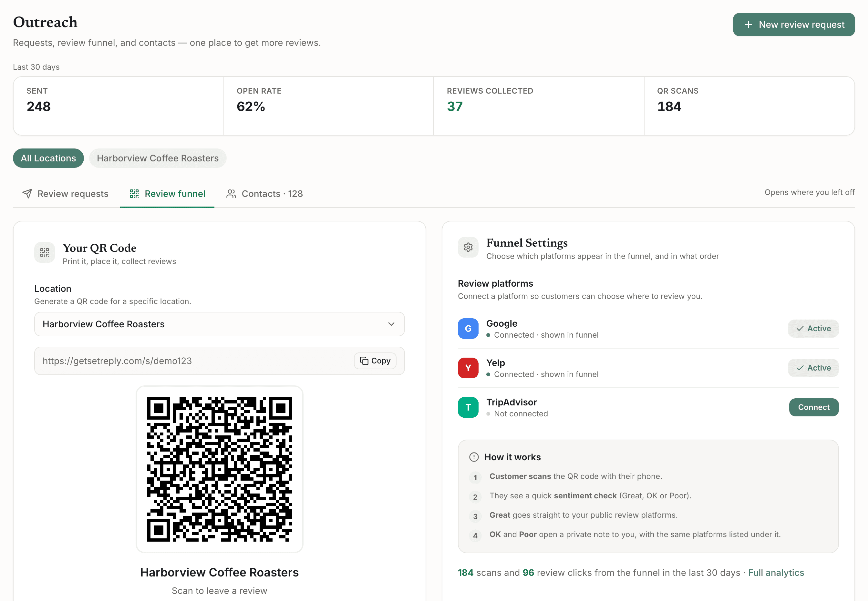This screenshot has width=868, height=601.
Task: Click the New review request button
Action: point(793,25)
